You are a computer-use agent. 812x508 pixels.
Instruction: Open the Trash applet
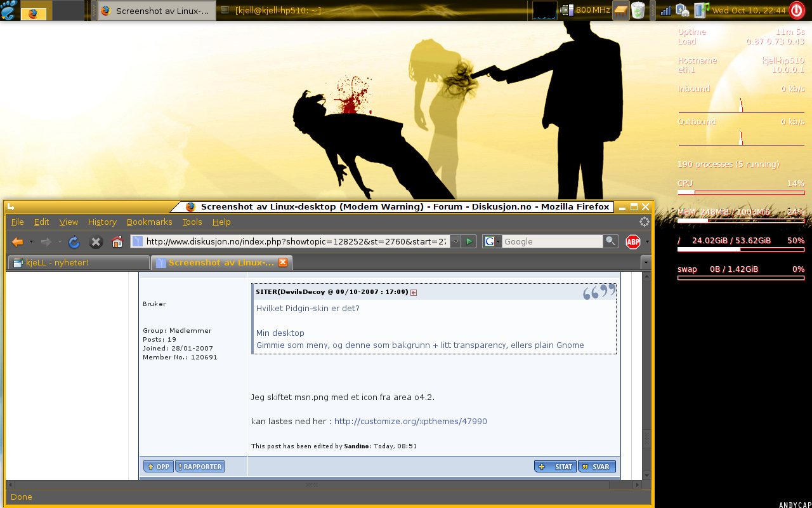pos(638,10)
